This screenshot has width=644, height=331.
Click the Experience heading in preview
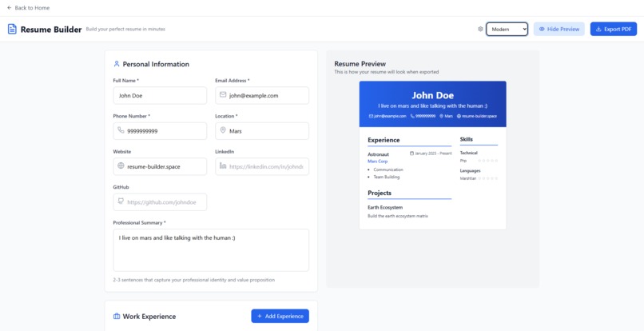tap(384, 140)
